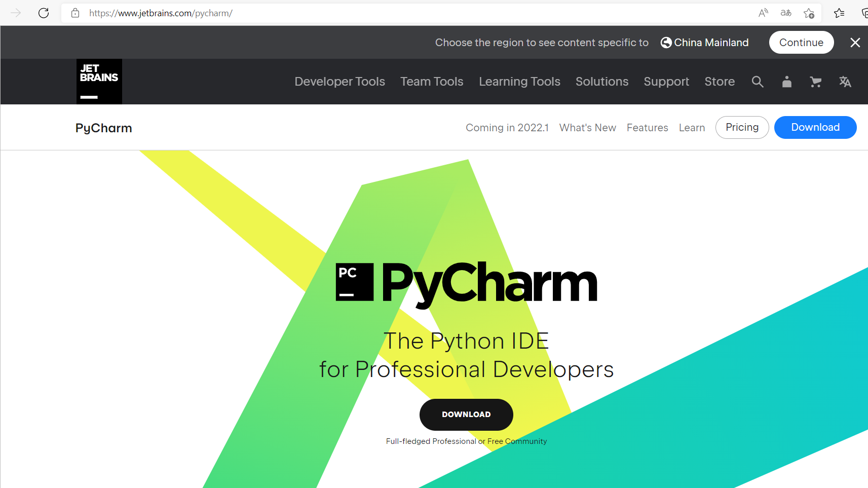
Task: Click the refresh icon in the browser toolbar
Action: (x=44, y=13)
